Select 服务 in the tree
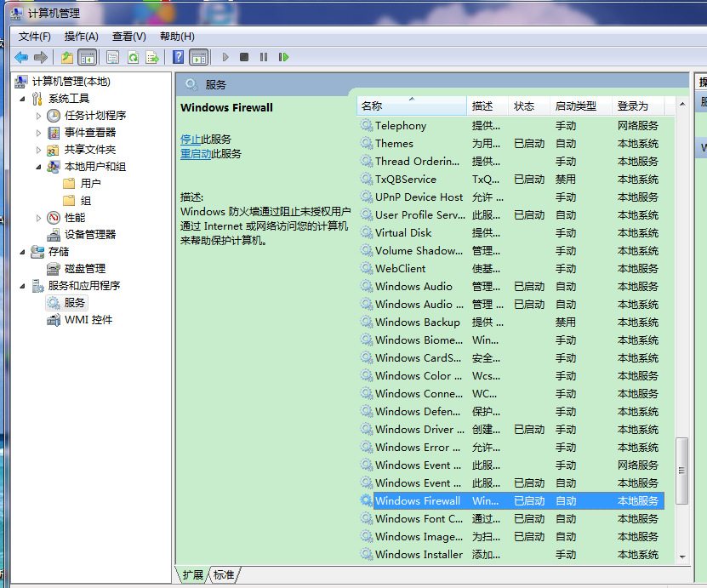 [x=74, y=303]
